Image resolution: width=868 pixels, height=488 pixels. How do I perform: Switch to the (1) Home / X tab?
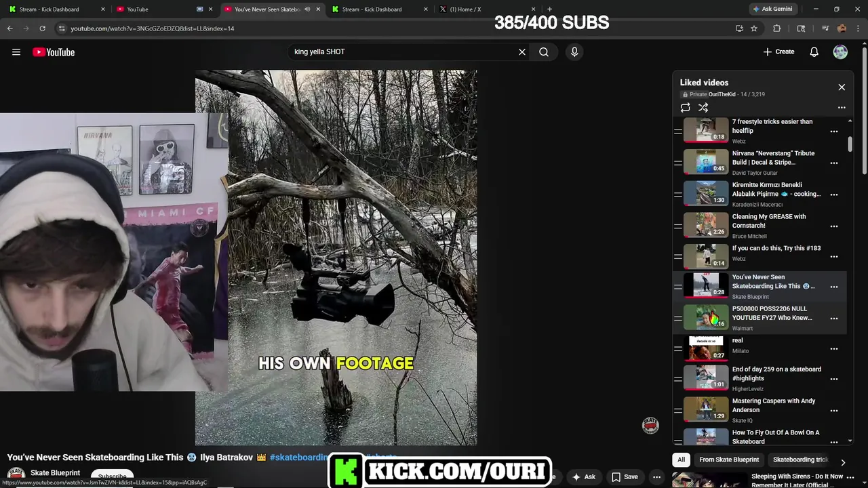click(486, 9)
